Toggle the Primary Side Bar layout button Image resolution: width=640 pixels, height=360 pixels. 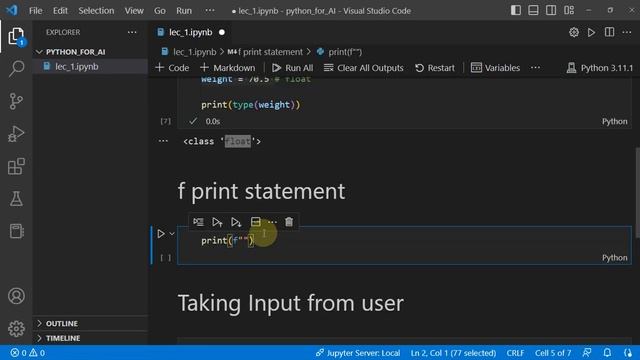tap(516, 10)
